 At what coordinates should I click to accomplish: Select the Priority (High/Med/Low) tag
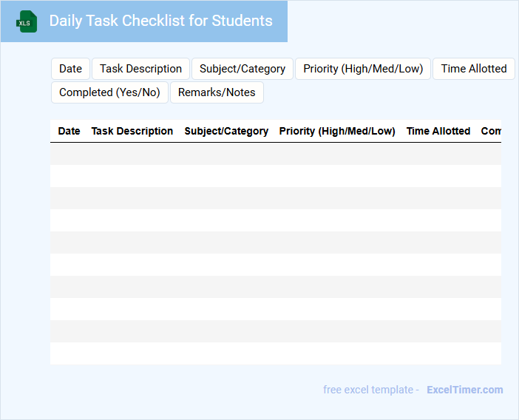pyautogui.click(x=363, y=69)
